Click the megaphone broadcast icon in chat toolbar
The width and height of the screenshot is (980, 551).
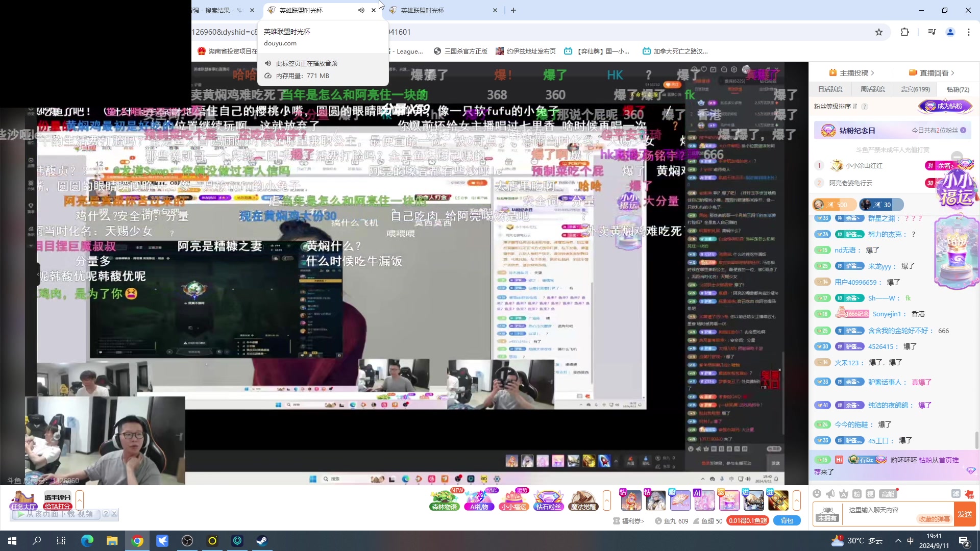click(830, 494)
